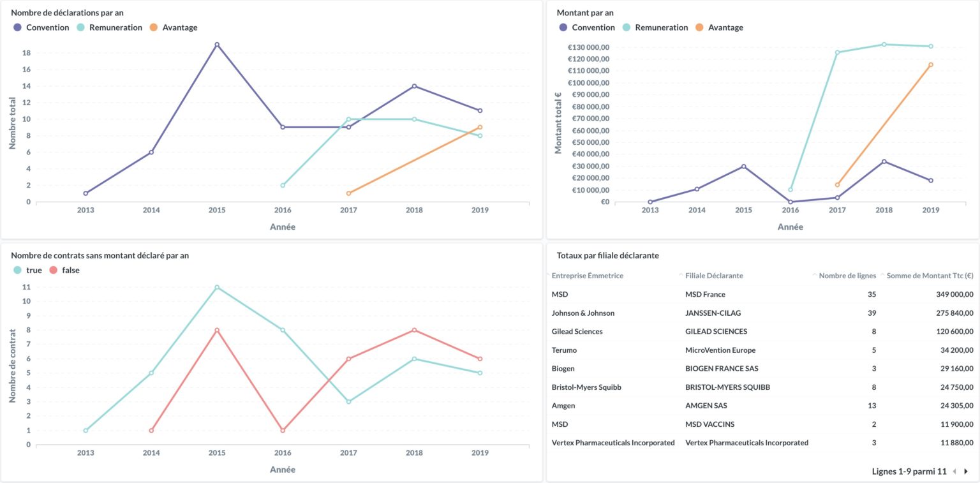Sort the table by Filiale Déclarante column
The image size is (980, 483).
tap(714, 276)
